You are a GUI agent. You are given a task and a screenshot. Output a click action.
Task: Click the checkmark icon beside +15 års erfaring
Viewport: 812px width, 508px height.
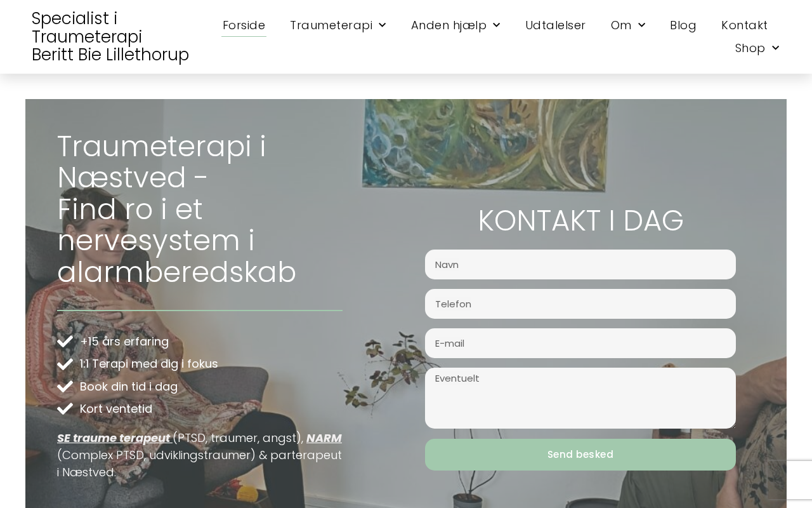[65, 342]
